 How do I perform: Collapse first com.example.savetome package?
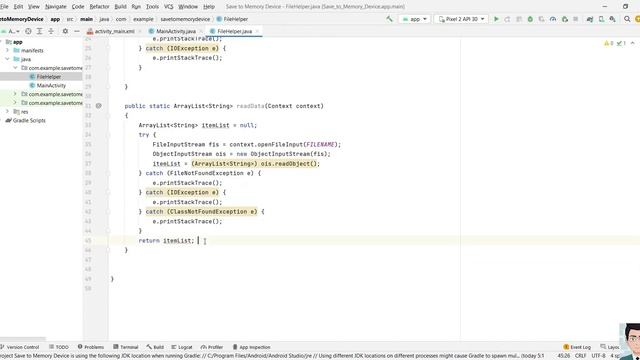(16, 68)
